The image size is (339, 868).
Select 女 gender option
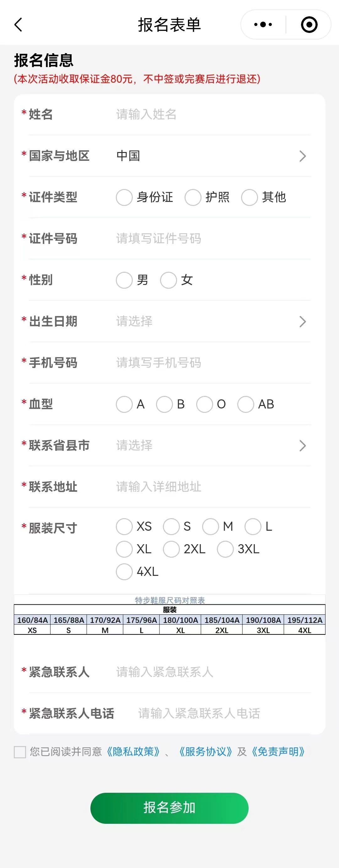click(x=168, y=280)
